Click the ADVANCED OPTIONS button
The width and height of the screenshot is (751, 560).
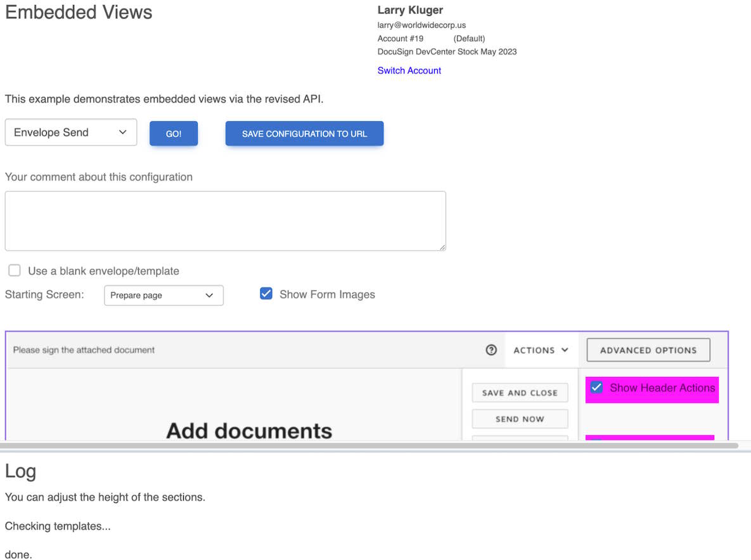(648, 350)
